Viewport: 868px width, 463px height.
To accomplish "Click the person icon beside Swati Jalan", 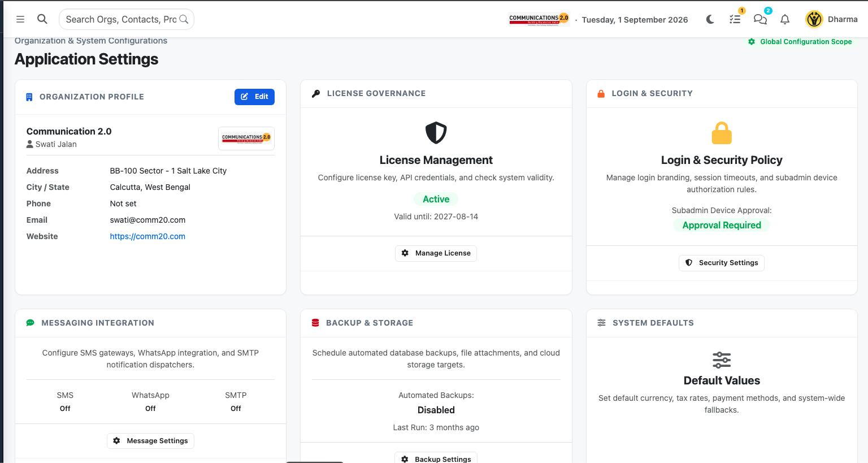I will coord(30,144).
